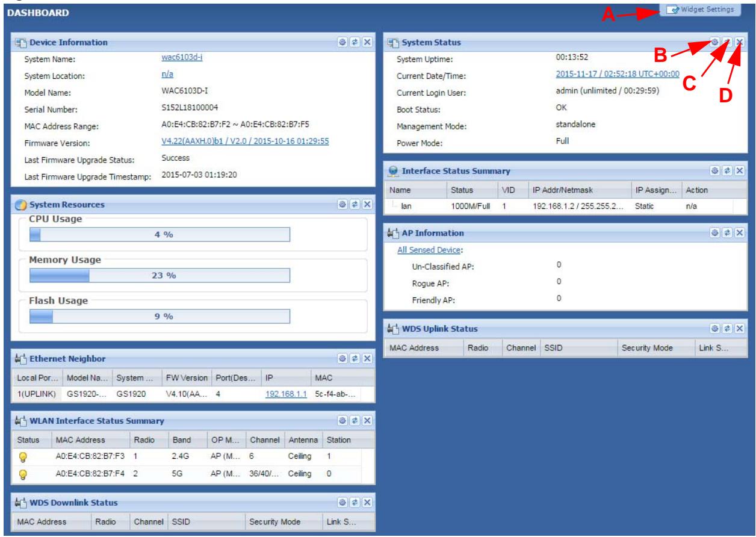Click the light bulb status icon for A0:E4:CB:82:B7:F4
Viewport: 756px width, 537px height.
(x=23, y=473)
